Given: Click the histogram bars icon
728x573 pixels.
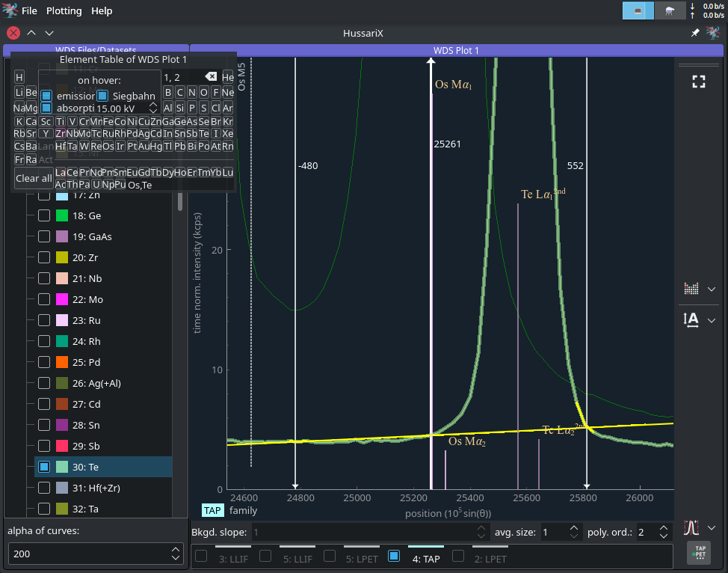Looking at the screenshot, I should click(691, 289).
